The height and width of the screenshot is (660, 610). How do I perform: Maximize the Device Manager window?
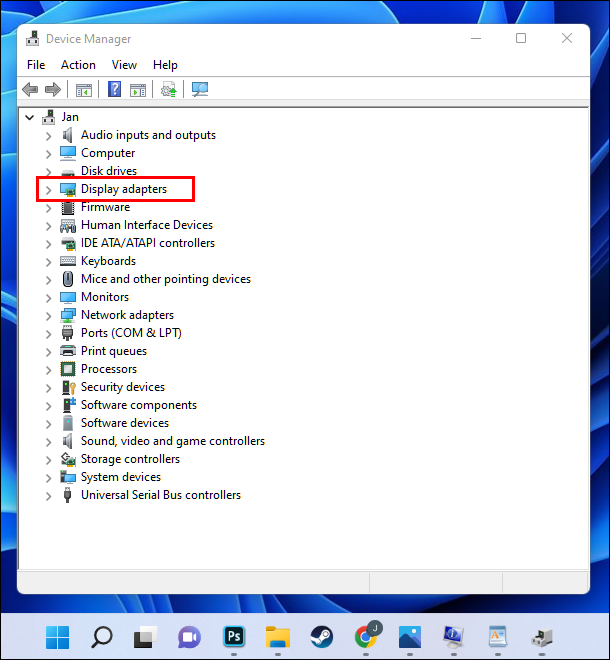coord(521,38)
